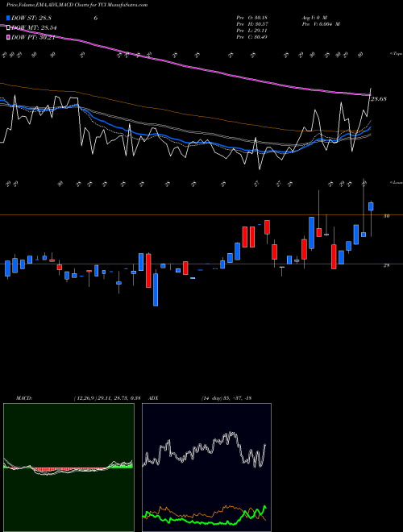Click the 'MACD:' panel heading
Screen dimensions: 403x532
24,398
